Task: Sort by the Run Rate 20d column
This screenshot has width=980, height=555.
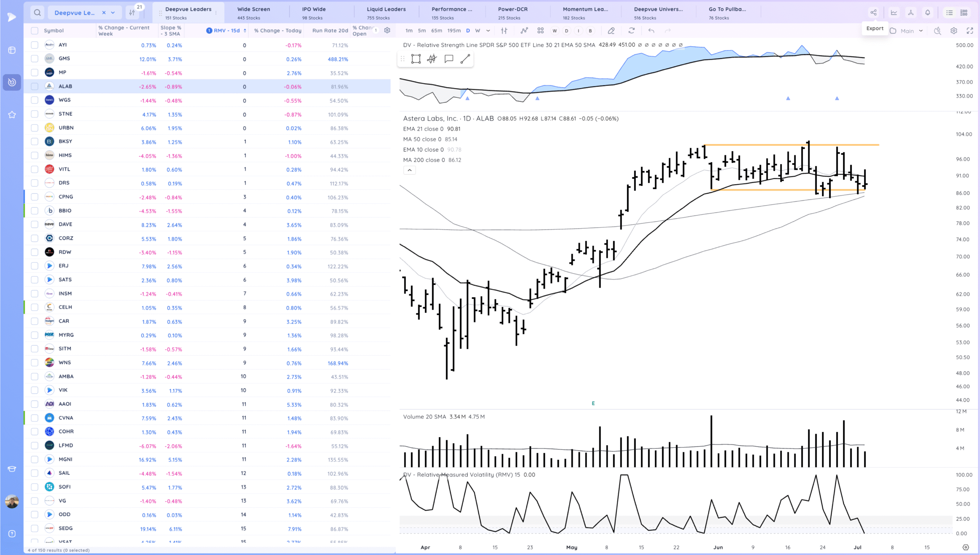Action: tap(330, 31)
